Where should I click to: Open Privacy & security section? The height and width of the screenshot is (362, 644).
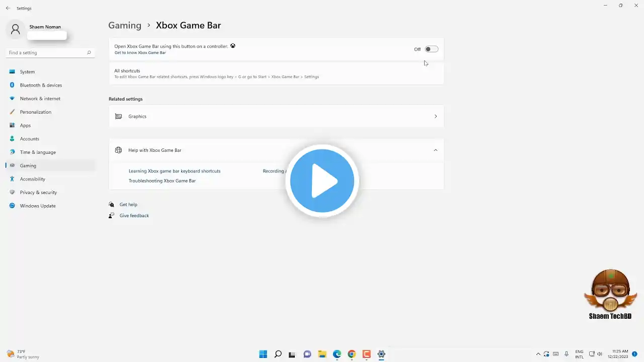pos(38,193)
